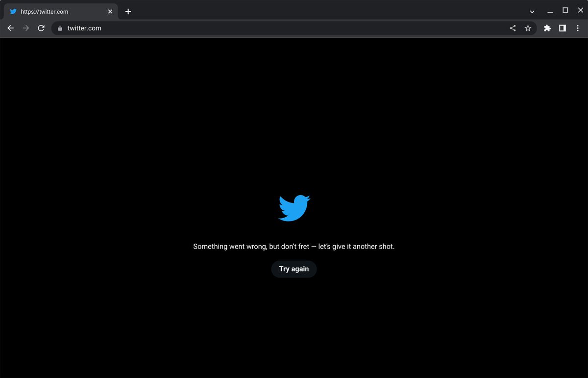Click the Try again button
Screen dimensions: 588x378
[x=294, y=269]
